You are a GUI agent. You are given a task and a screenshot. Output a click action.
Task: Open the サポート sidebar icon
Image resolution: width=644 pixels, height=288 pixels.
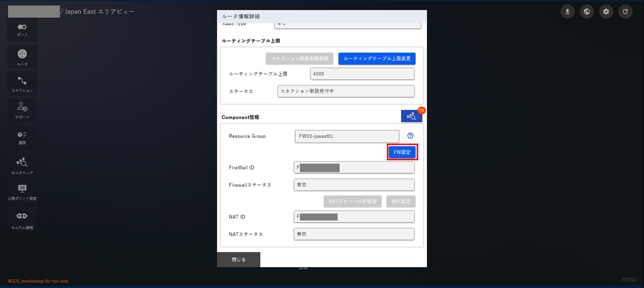point(22,110)
